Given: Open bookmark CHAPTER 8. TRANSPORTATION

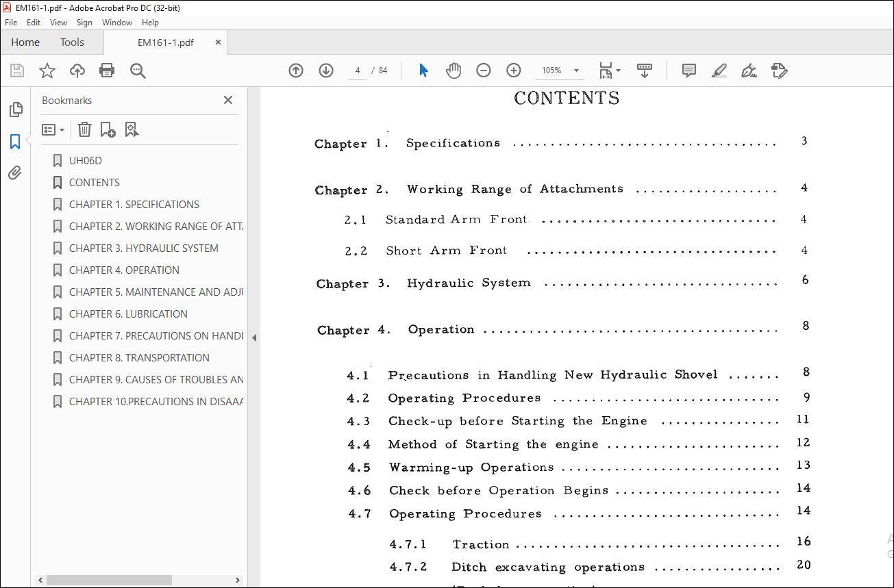Looking at the screenshot, I should point(139,358).
